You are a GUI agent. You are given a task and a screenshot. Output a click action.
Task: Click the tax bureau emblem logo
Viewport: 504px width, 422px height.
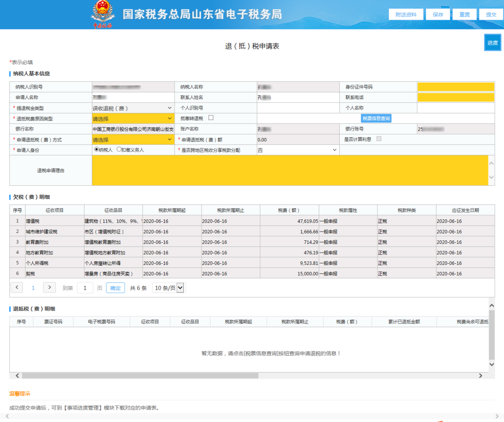(x=103, y=14)
